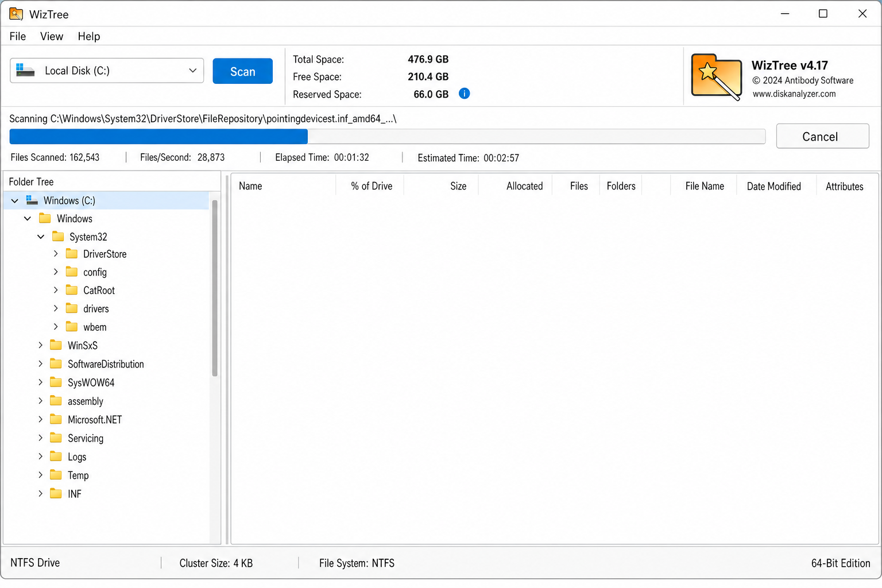Image resolution: width=882 pixels, height=588 pixels.
Task: Sort by the Date Modified column
Action: (x=774, y=186)
